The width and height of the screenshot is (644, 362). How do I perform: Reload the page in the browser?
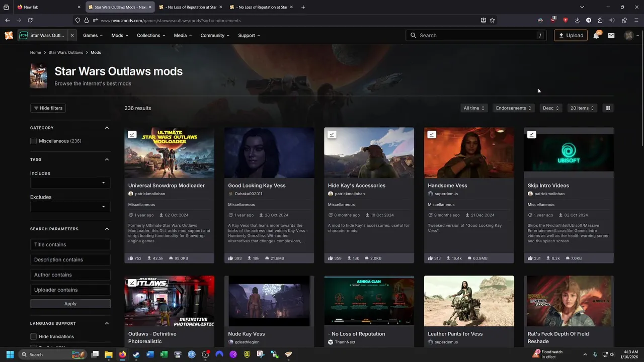click(30, 20)
